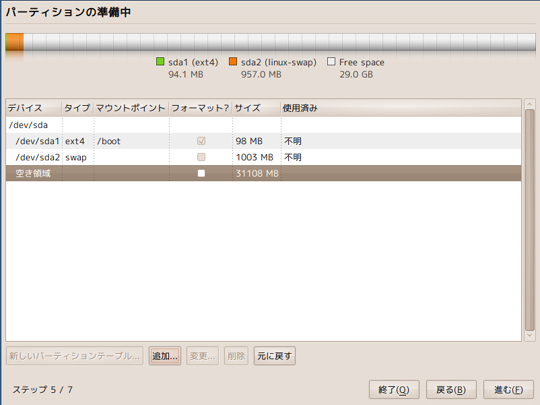Click the 進む(F) forward button
The height and width of the screenshot is (405, 540).
click(x=508, y=390)
